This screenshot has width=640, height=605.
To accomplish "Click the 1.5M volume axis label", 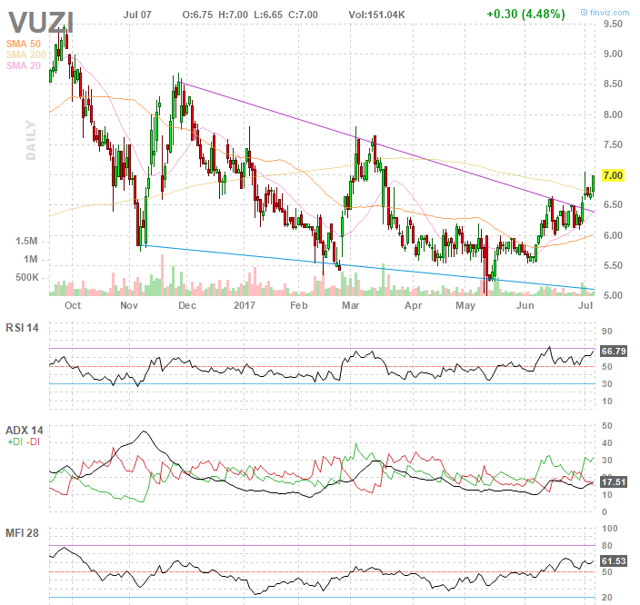I will 27,241.
